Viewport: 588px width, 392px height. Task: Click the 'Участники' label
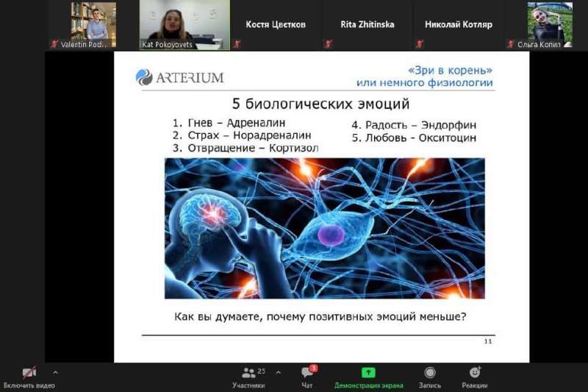pyautogui.click(x=248, y=385)
